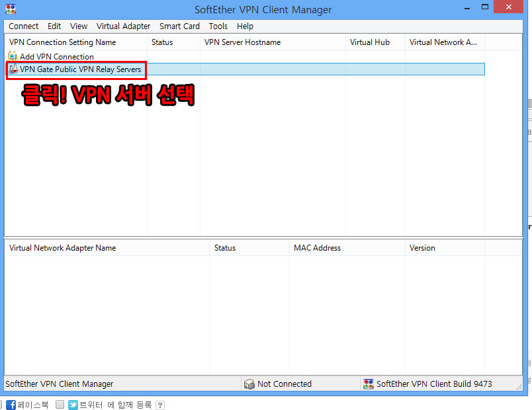The image size is (532, 410).
Task: Sort by VPN Connection Setting Name column
Action: click(x=76, y=42)
